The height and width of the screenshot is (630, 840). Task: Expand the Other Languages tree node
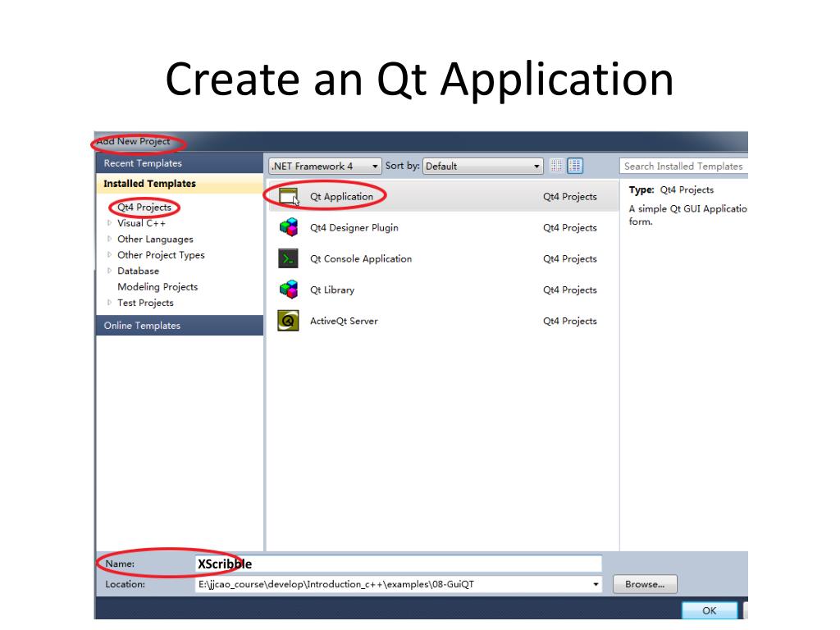point(109,239)
